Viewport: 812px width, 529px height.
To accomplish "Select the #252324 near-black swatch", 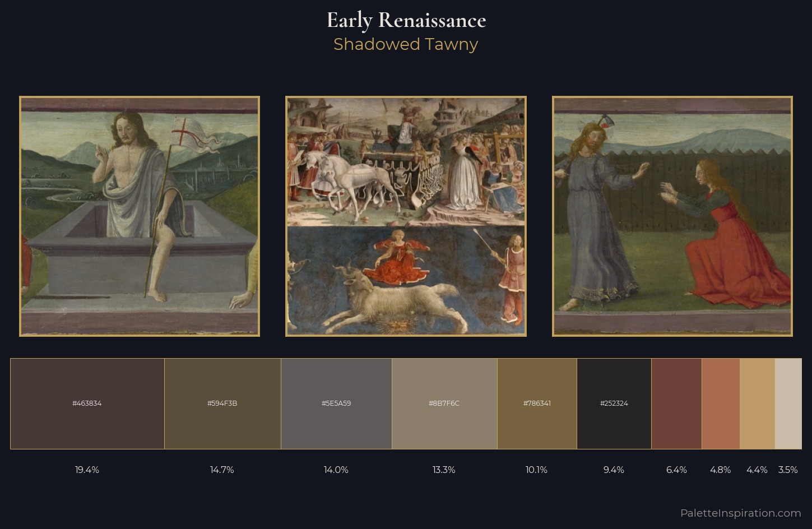I will pos(614,403).
